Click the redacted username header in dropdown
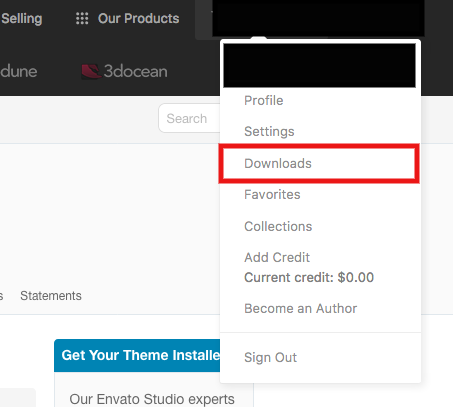 coord(320,65)
